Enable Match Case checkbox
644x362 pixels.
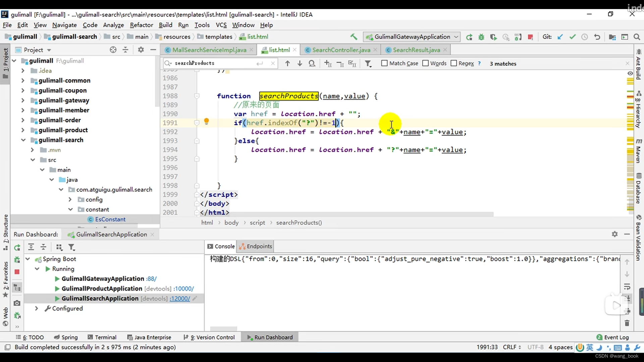click(384, 63)
